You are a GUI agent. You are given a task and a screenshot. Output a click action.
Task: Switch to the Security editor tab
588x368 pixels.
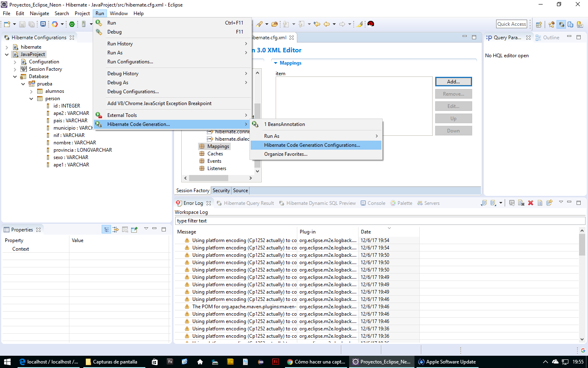[221, 191]
